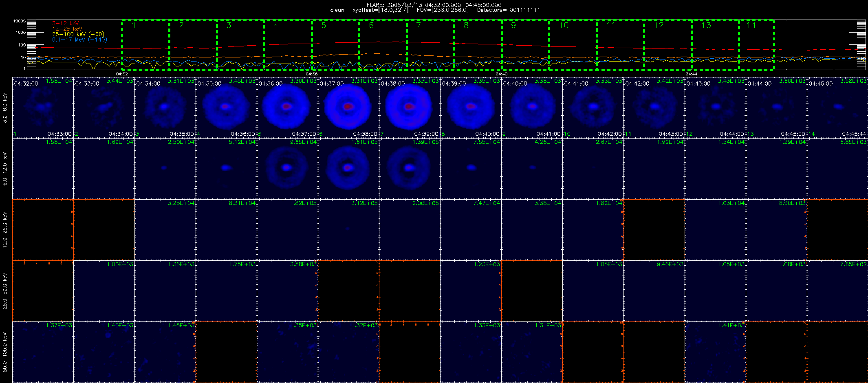Click the '3.0-6.0 keV' row label
868x383 pixels.
coord(5,108)
